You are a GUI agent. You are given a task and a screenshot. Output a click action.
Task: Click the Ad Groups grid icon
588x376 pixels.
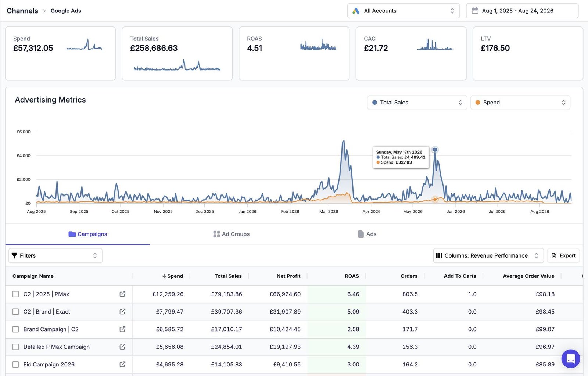pyautogui.click(x=216, y=234)
